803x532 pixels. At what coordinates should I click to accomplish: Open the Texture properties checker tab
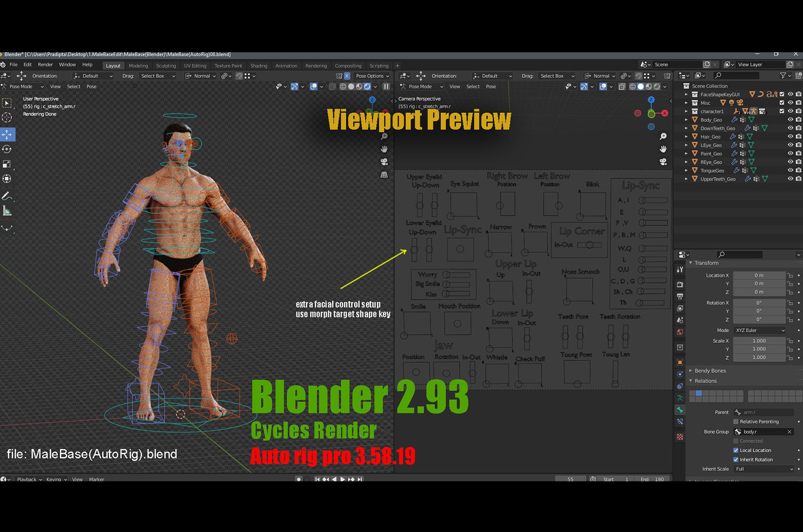point(680,437)
